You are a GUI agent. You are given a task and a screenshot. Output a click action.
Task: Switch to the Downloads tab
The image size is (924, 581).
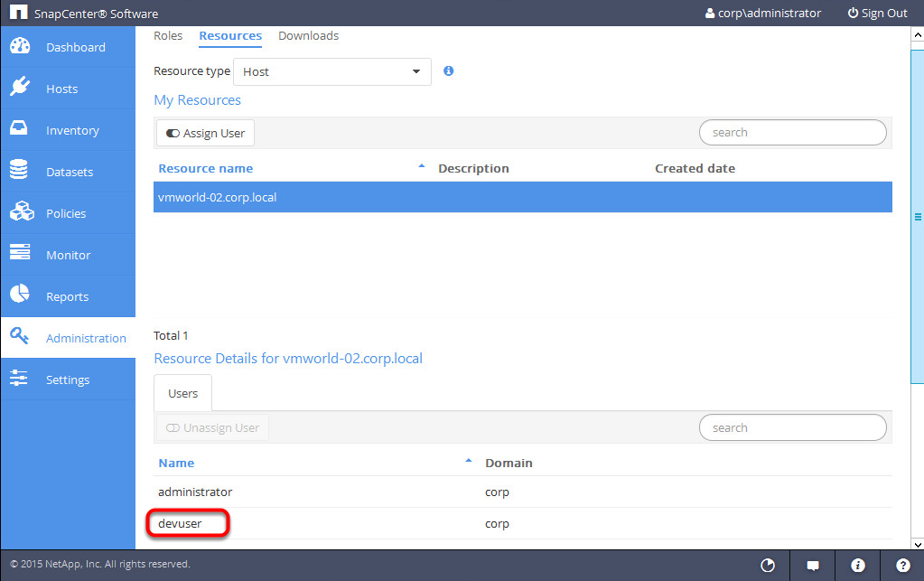point(308,36)
